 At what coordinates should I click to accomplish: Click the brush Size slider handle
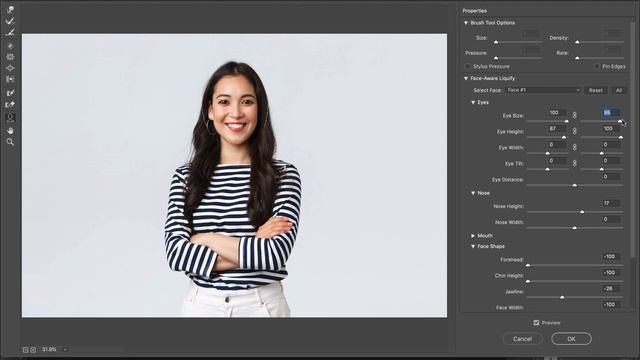click(x=496, y=42)
